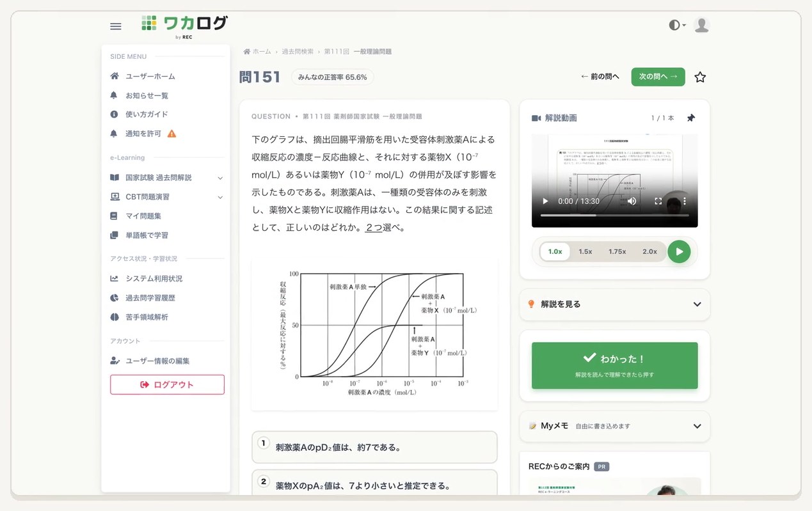Screen dimensions: 812x511
Task: Open video more options menu
Action: (x=684, y=201)
